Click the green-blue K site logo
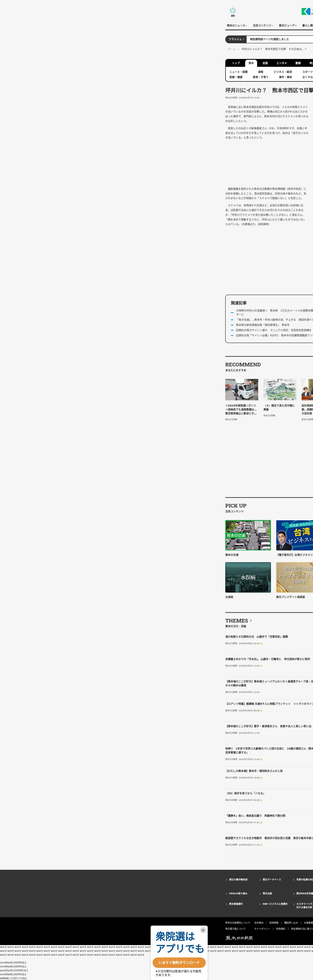Viewport: 313px width, 980px height. (x=306, y=11)
